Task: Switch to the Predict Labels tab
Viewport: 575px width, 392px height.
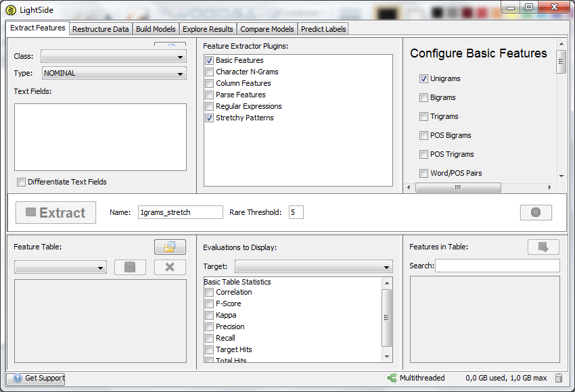Action: point(323,29)
